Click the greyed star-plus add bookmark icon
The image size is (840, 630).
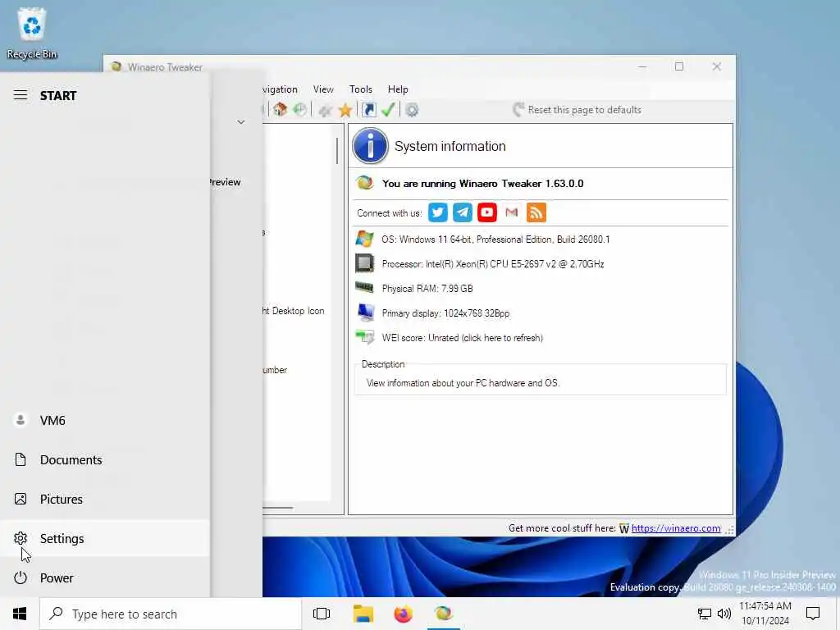click(x=325, y=111)
